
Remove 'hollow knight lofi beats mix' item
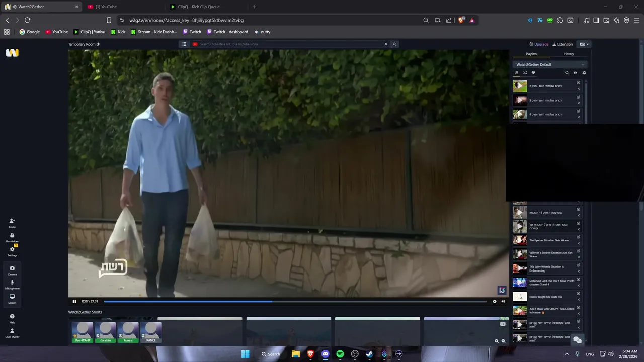579,300
